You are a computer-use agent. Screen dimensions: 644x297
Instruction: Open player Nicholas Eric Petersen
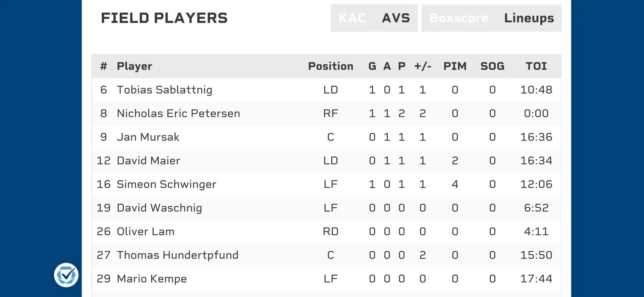(178, 113)
